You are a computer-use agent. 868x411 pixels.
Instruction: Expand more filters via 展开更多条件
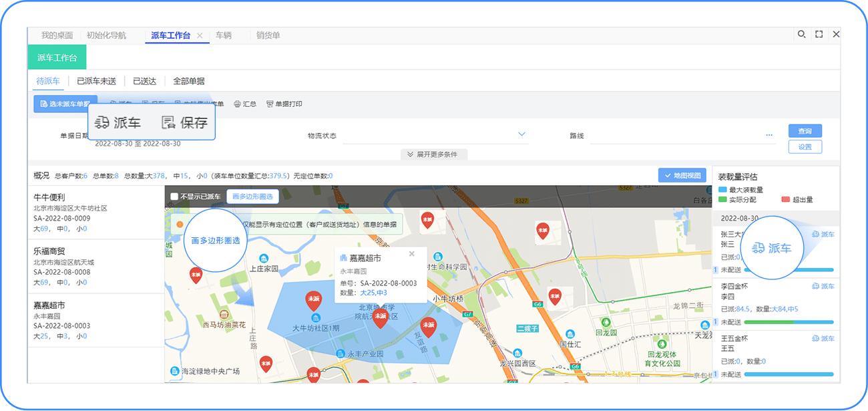tap(434, 154)
